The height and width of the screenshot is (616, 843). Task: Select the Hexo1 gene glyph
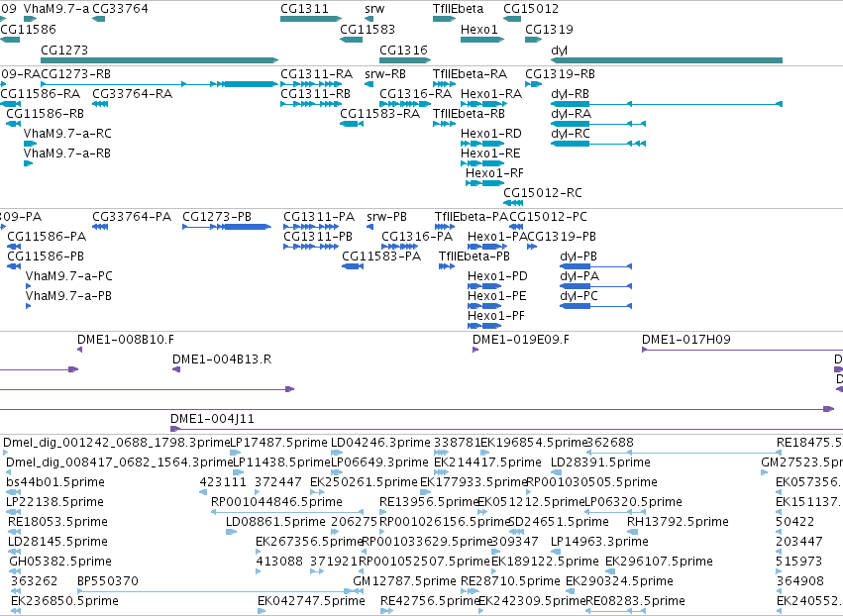[482, 40]
